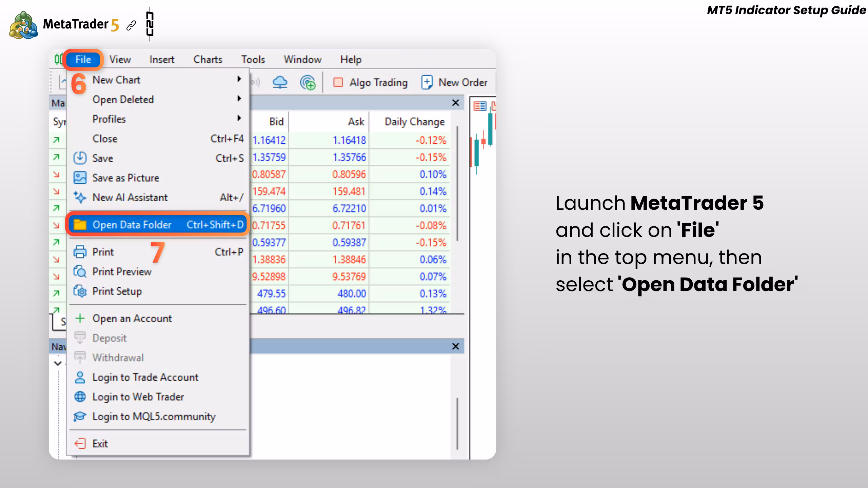868x488 pixels.
Task: Expand the Open Deleted submenu arrow
Action: tap(239, 99)
